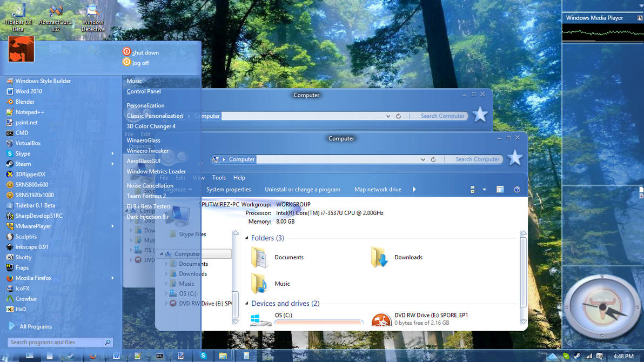This screenshot has height=362, width=644.
Task: Click System properties in Explorer toolbar
Action: pyautogui.click(x=229, y=190)
